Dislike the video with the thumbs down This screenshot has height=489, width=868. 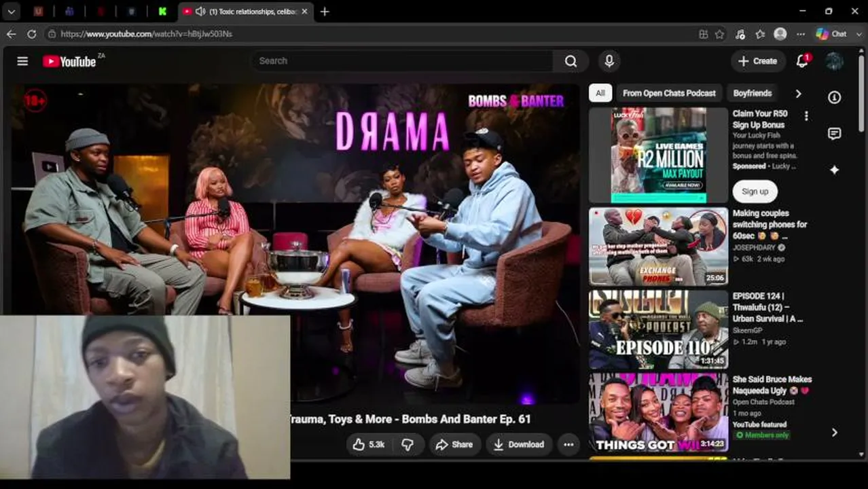pos(408,445)
